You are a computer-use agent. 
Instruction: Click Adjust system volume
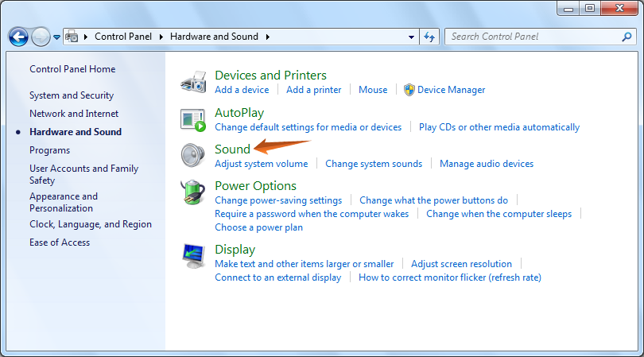click(x=262, y=164)
